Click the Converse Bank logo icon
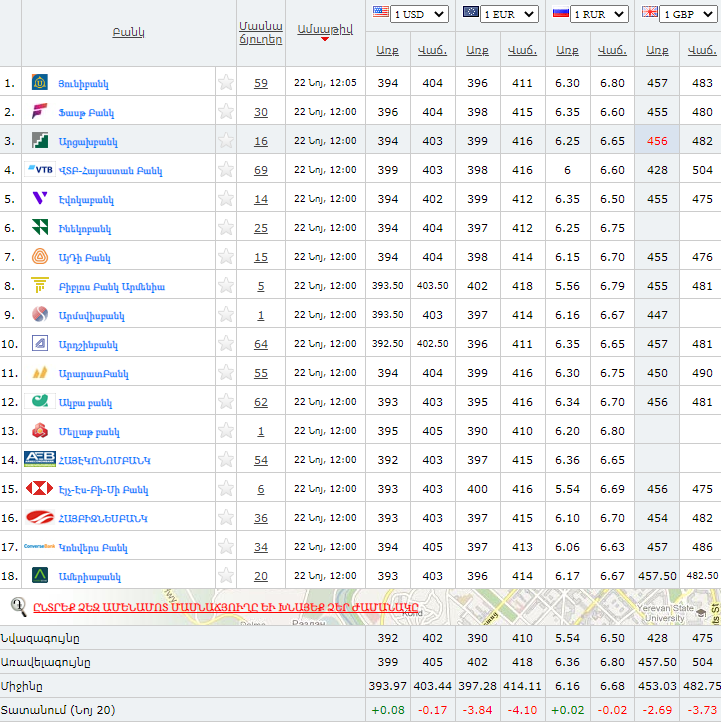The image size is (721, 723). click(x=40, y=547)
